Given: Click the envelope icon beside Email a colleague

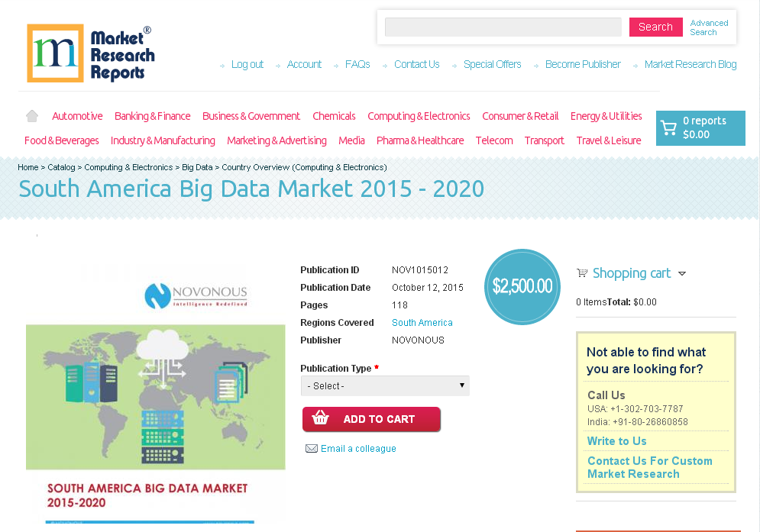Looking at the screenshot, I should click(x=311, y=448).
